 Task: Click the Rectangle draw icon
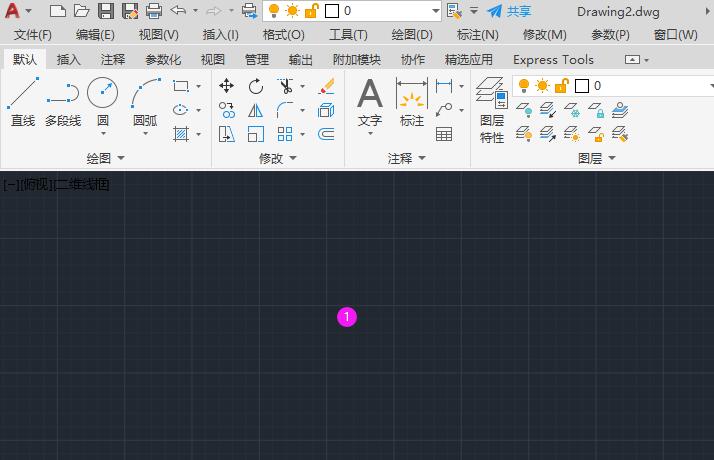[181, 86]
